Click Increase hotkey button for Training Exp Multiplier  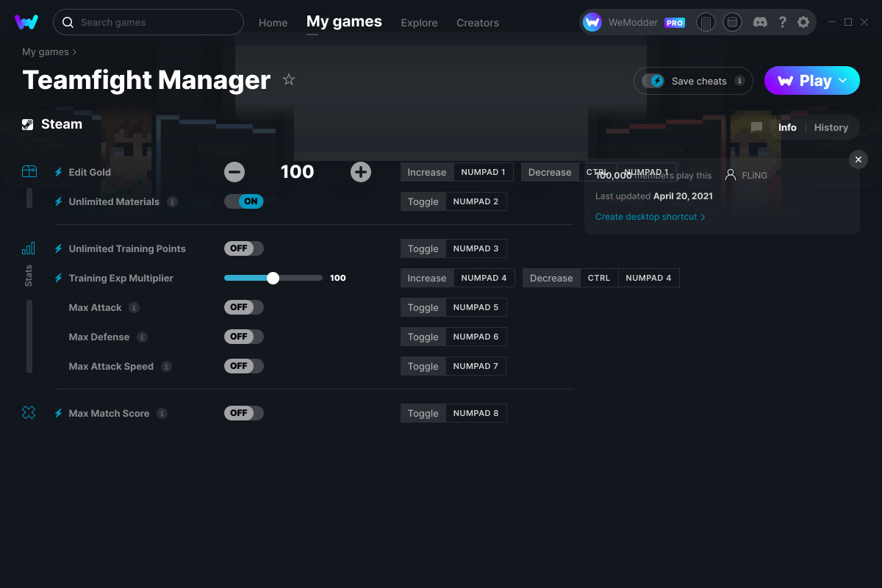[x=427, y=278]
